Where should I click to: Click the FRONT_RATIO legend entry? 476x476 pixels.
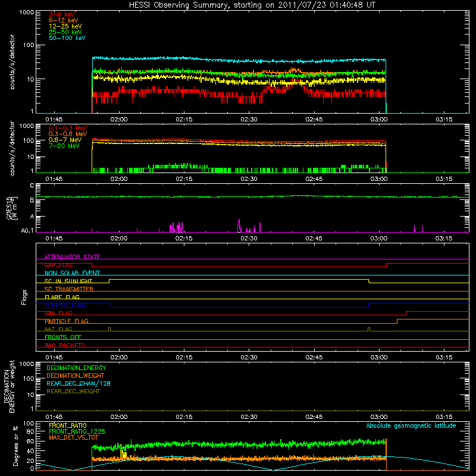click(68, 425)
